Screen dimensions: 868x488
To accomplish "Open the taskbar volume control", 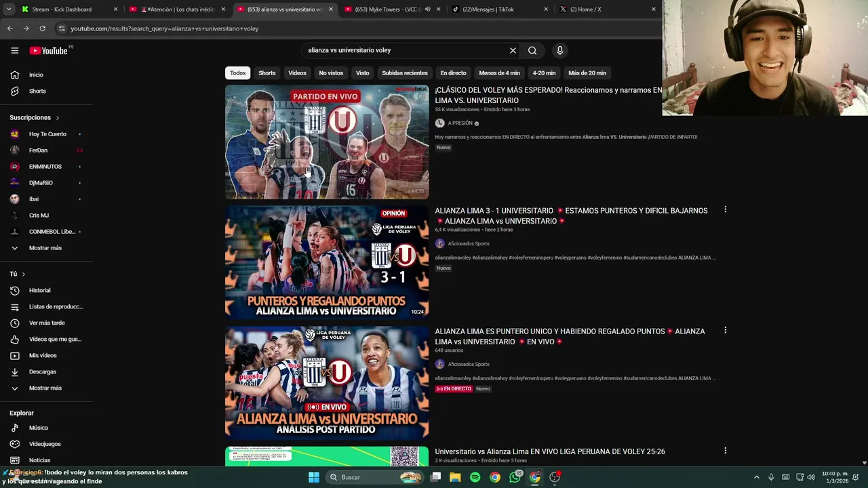I will (811, 477).
